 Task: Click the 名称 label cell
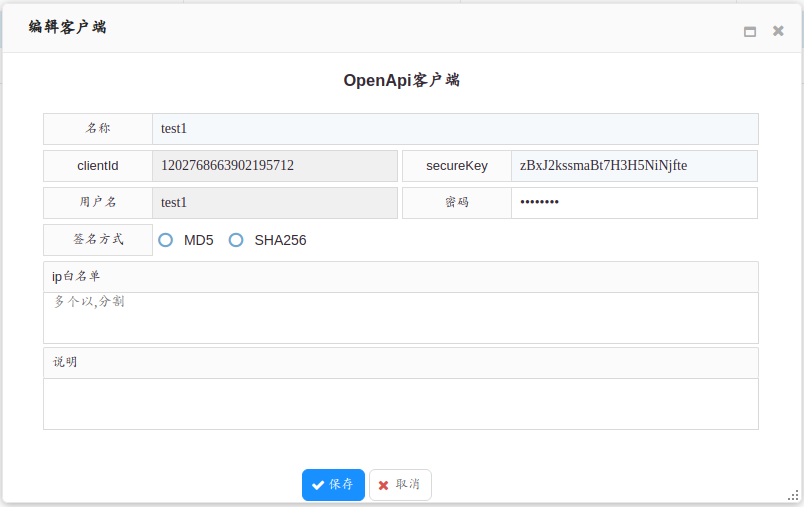(x=98, y=129)
